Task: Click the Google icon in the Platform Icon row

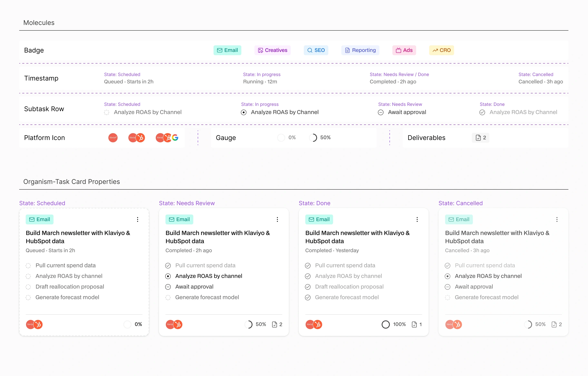Action: (x=175, y=138)
